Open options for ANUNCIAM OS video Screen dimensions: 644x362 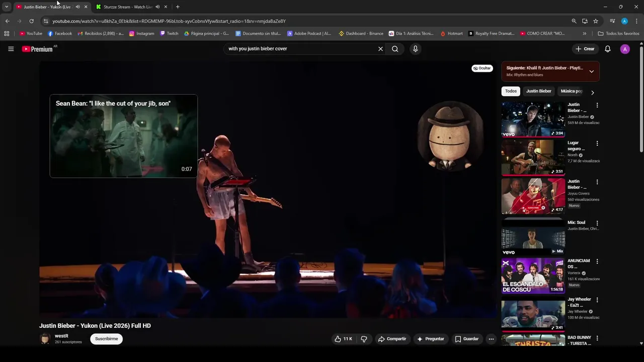coord(597,261)
